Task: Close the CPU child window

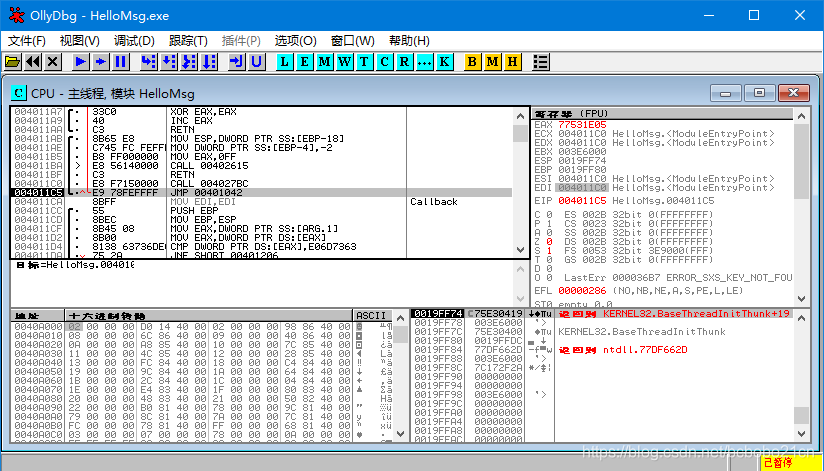Action: click(793, 93)
